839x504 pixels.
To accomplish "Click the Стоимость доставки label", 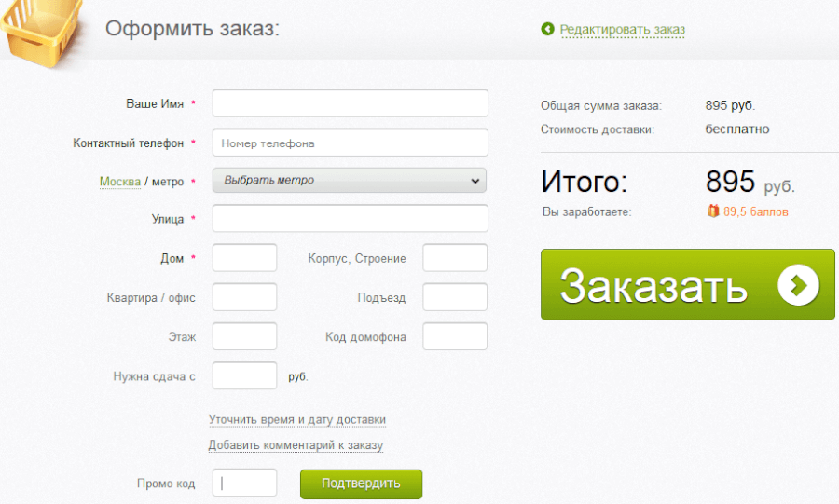I will click(x=598, y=129).
